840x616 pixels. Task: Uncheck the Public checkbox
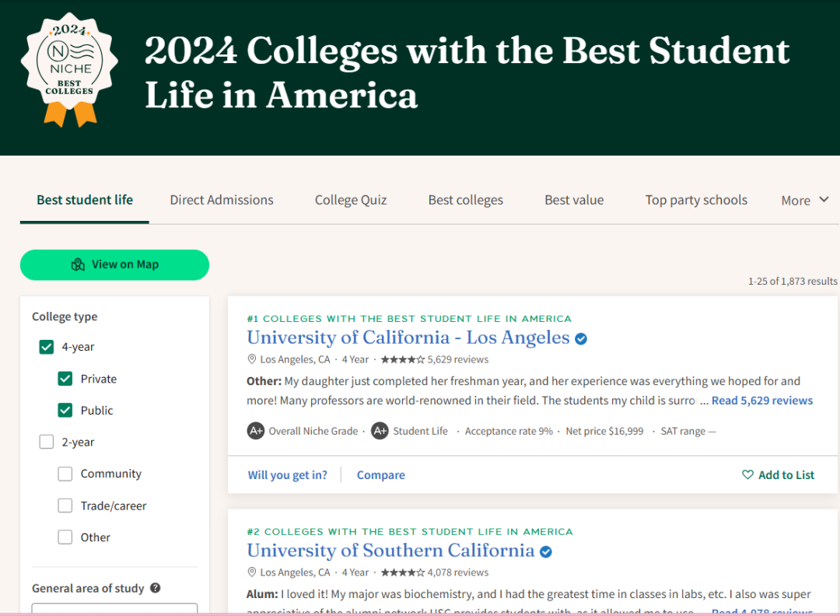click(65, 411)
